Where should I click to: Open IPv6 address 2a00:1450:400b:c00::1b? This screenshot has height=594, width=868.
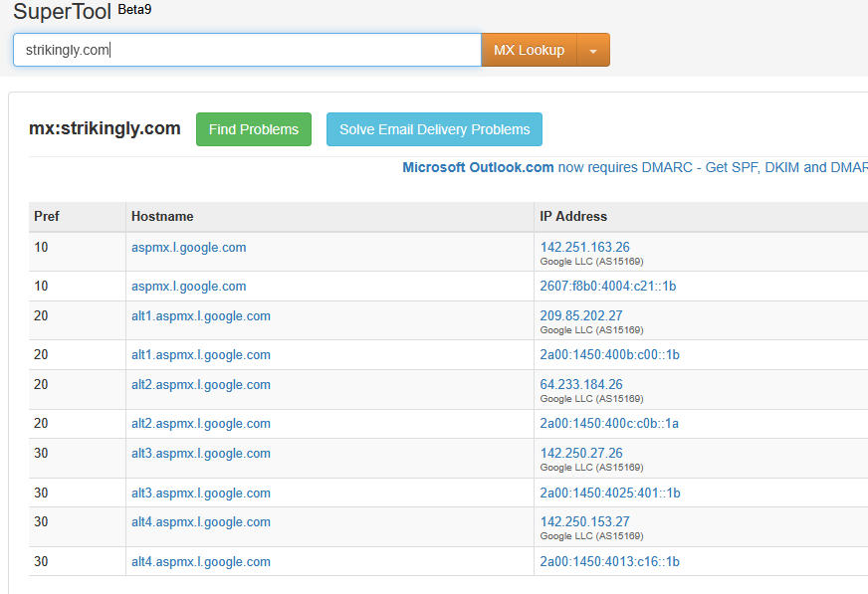(x=609, y=354)
